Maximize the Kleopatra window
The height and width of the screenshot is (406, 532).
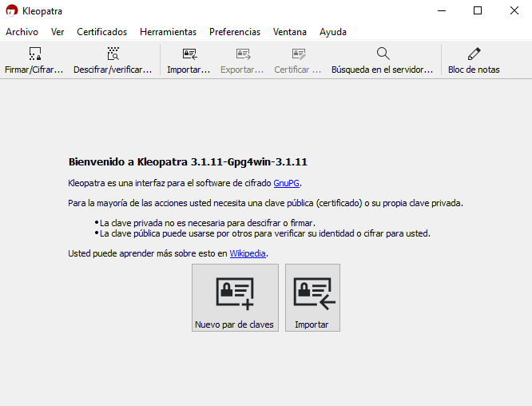click(478, 11)
